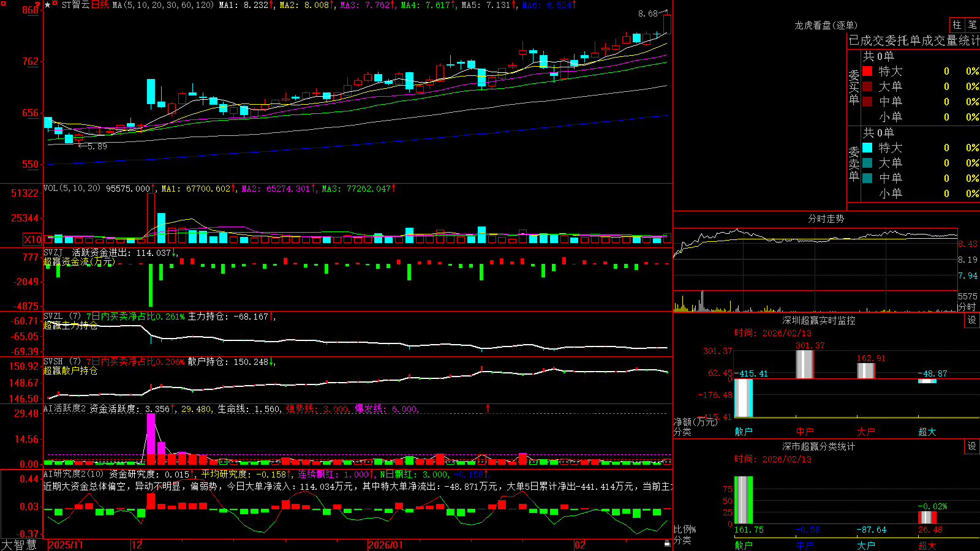Click 时间: 2026/02/13 in 实时监控 panel
Image resolution: width=980 pixels, height=551 pixels.
point(772,333)
